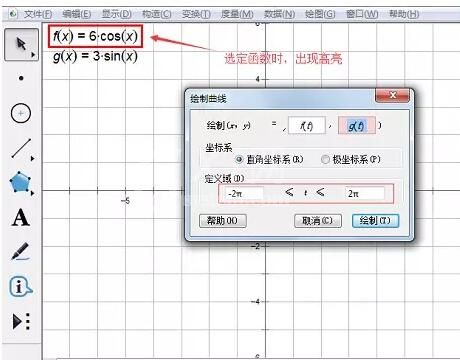Choose the 直角坐标系(R) radio button

tap(239, 159)
